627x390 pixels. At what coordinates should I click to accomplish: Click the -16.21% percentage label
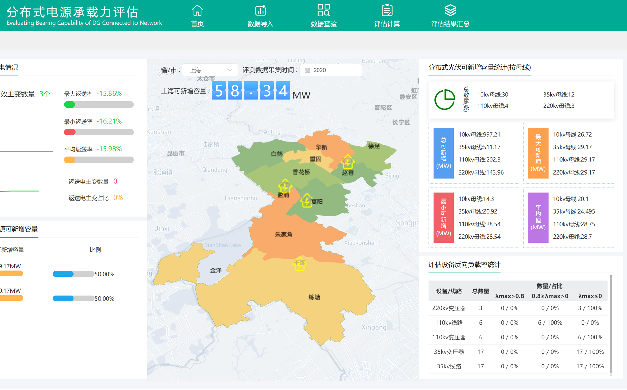(x=109, y=121)
